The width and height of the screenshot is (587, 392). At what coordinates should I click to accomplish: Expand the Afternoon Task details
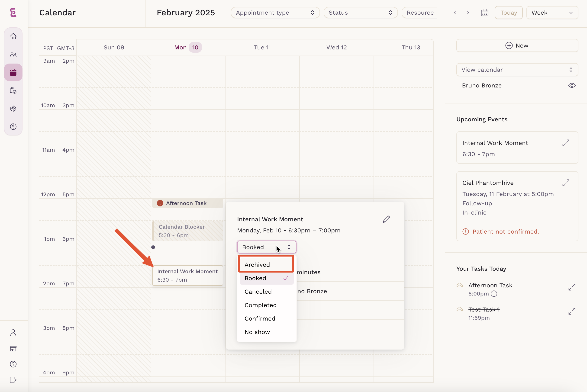click(572, 287)
